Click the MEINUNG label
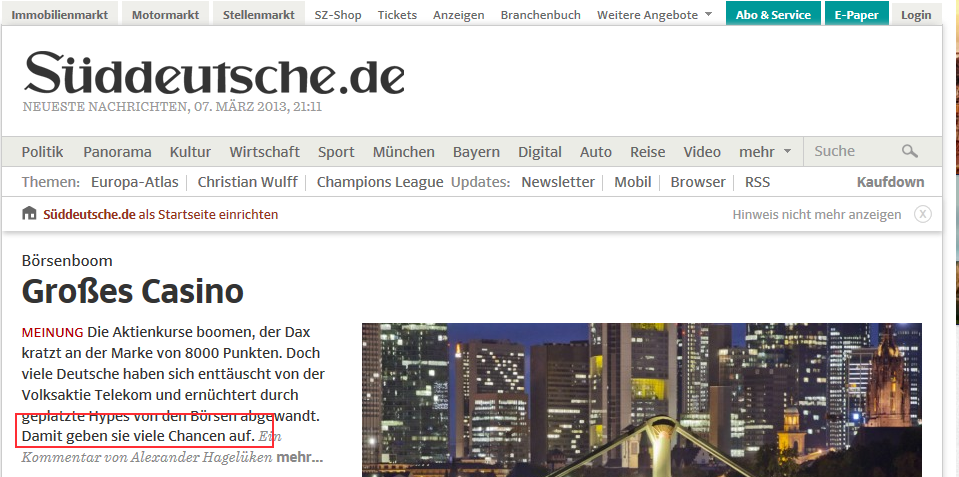This screenshot has height=477, width=959. pos(53,333)
